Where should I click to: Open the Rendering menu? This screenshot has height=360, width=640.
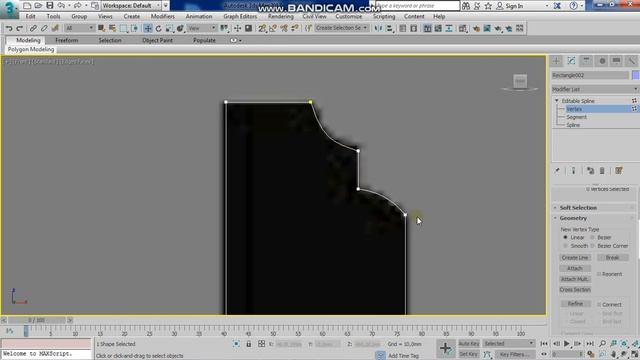(280, 16)
